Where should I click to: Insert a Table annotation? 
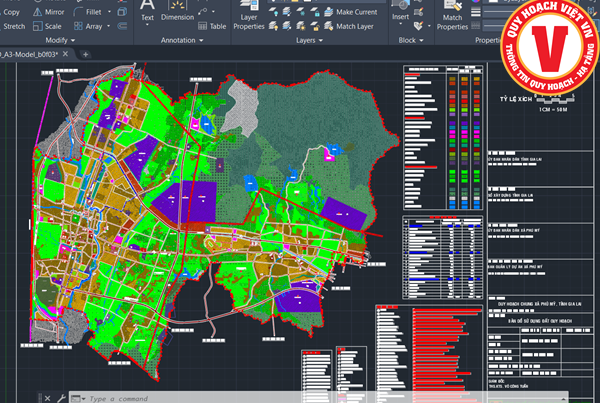click(x=212, y=26)
